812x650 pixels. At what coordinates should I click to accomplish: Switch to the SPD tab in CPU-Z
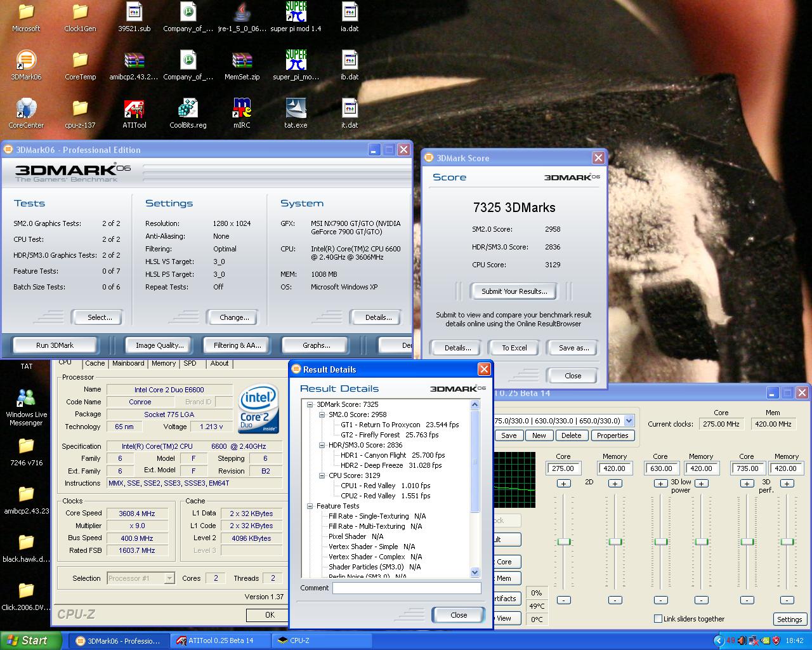(x=190, y=364)
